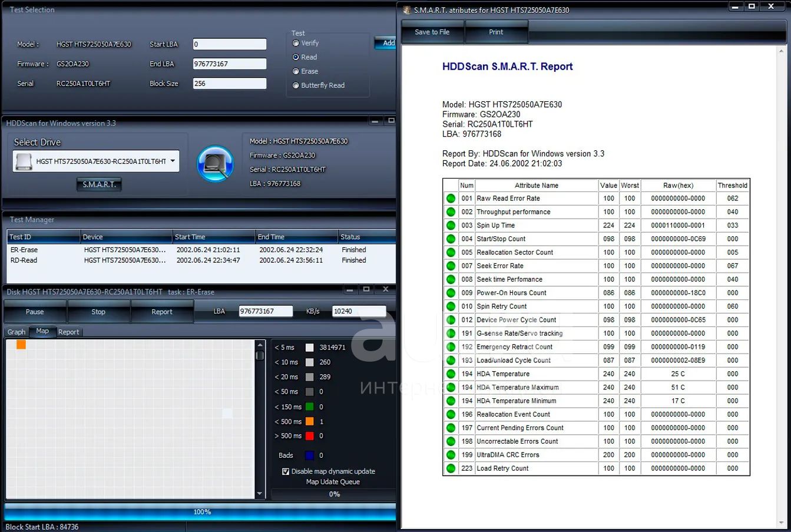Click the Test ID column header

[x=44, y=237]
